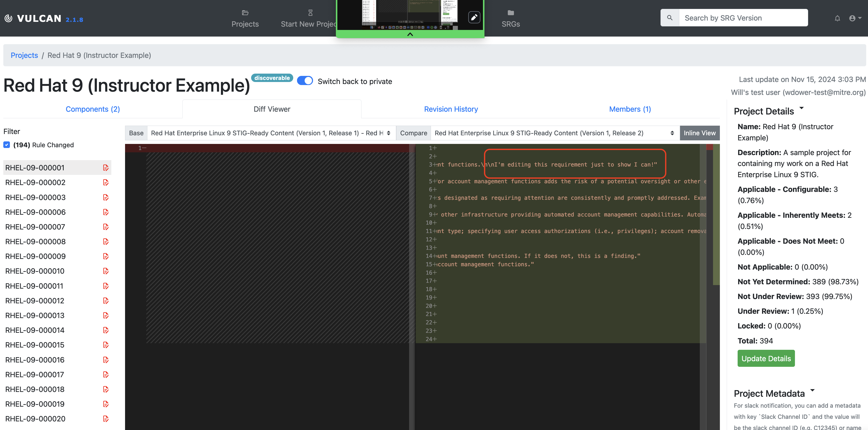Click the Search by SRG Version field

click(743, 18)
